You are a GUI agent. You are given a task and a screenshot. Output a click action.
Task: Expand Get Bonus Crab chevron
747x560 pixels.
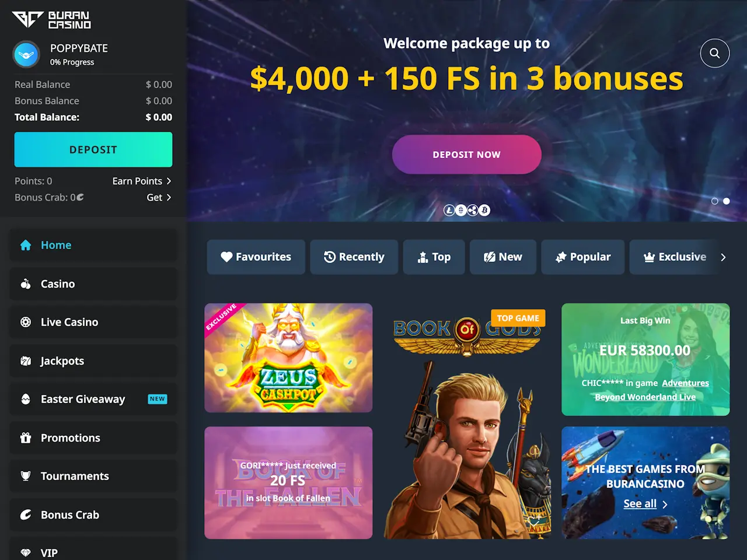tap(169, 197)
